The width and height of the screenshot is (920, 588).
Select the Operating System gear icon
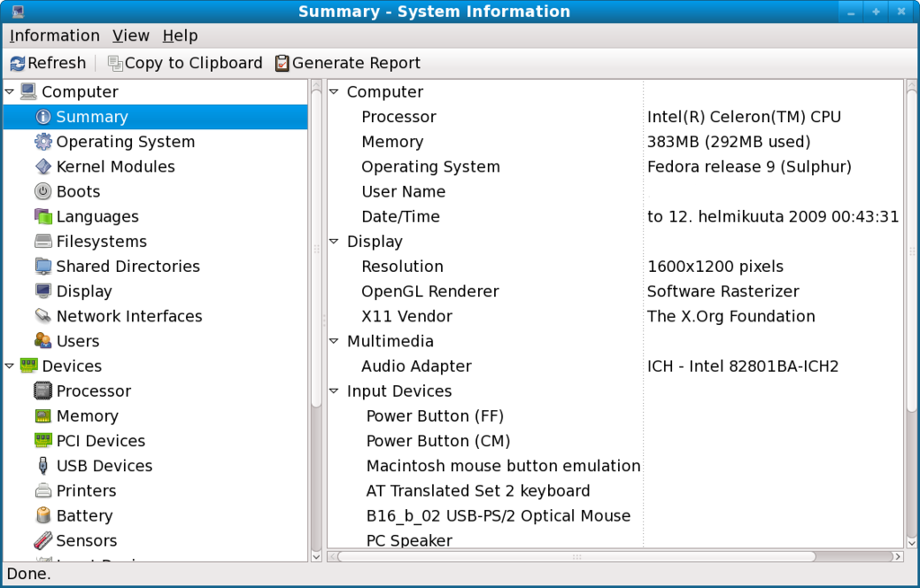coord(43,142)
